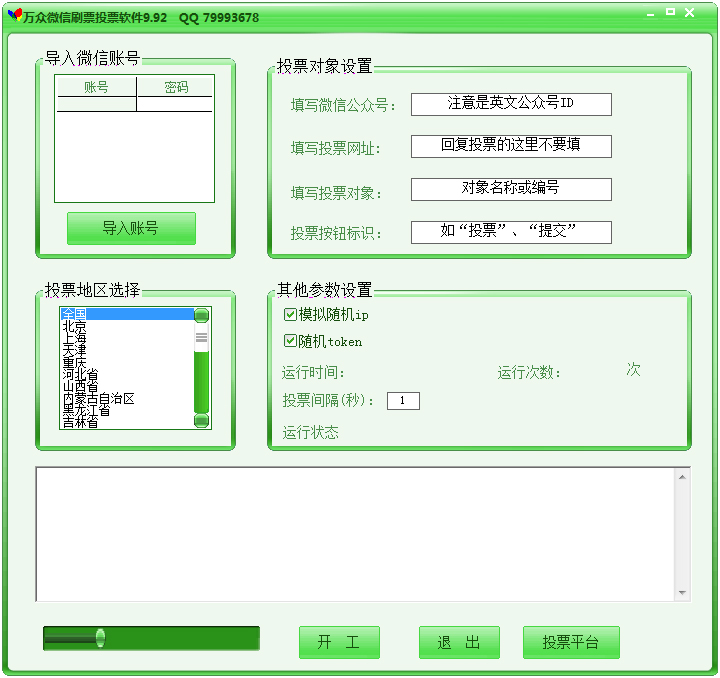Click log area scroll-up arrow
720x678 pixels.
coord(682,477)
